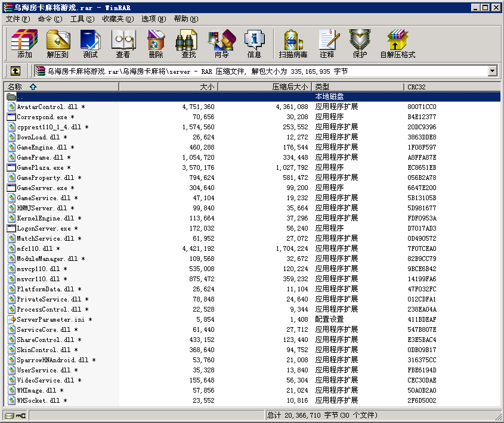Click the up-one-level folder button
The width and height of the screenshot is (504, 423).
point(16,71)
